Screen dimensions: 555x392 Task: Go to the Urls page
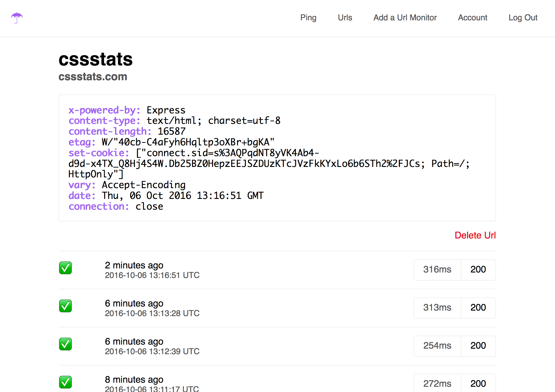click(345, 18)
